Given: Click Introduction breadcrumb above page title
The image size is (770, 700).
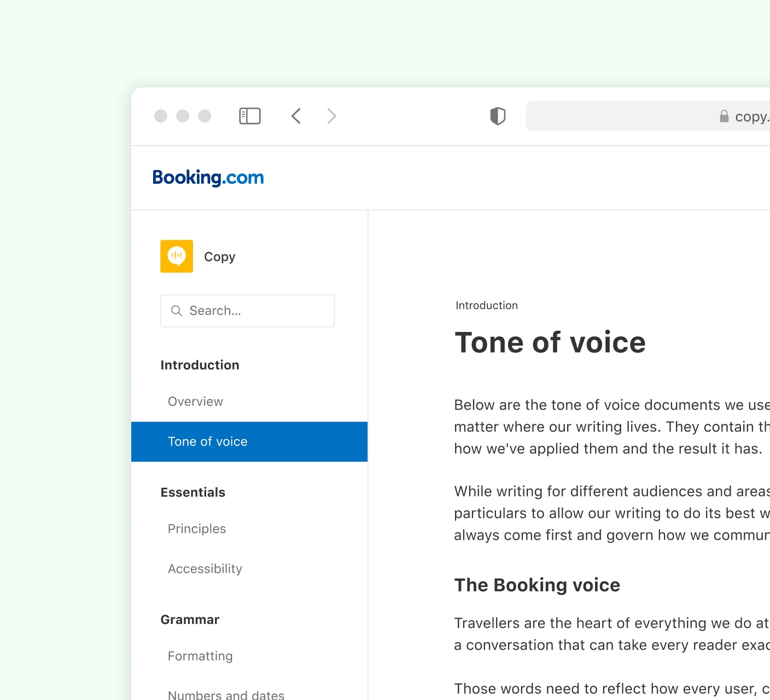Looking at the screenshot, I should coord(487,305).
